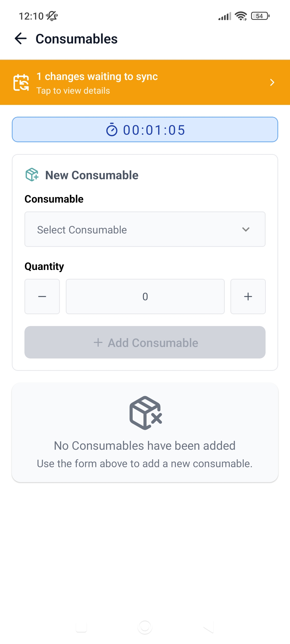Increase quantity with the plus button
Viewport: 290px width, 644px height.
pos(248,297)
